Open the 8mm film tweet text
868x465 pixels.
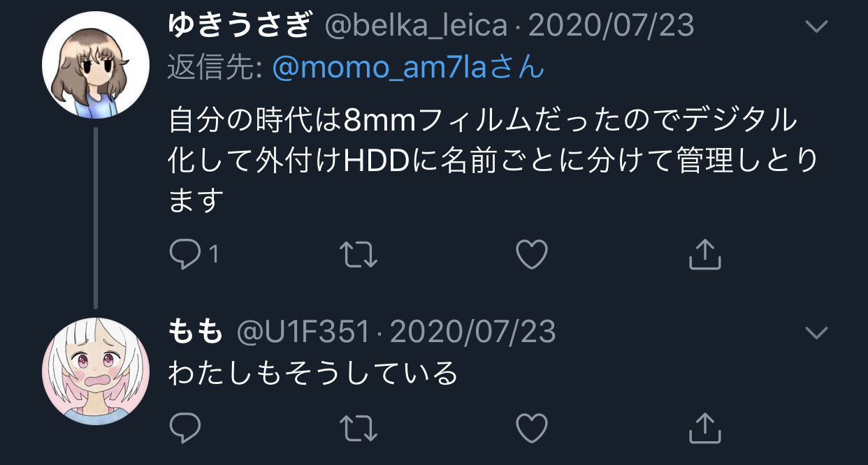coord(493,161)
